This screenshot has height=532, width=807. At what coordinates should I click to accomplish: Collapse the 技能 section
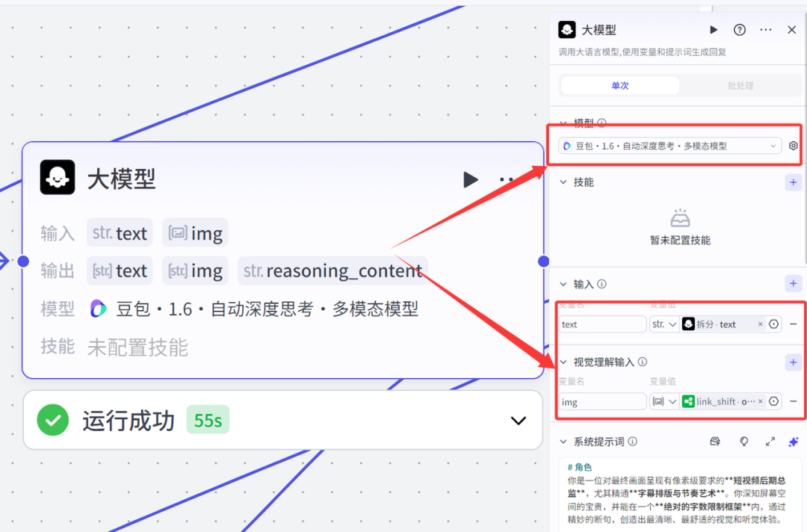tap(563, 182)
